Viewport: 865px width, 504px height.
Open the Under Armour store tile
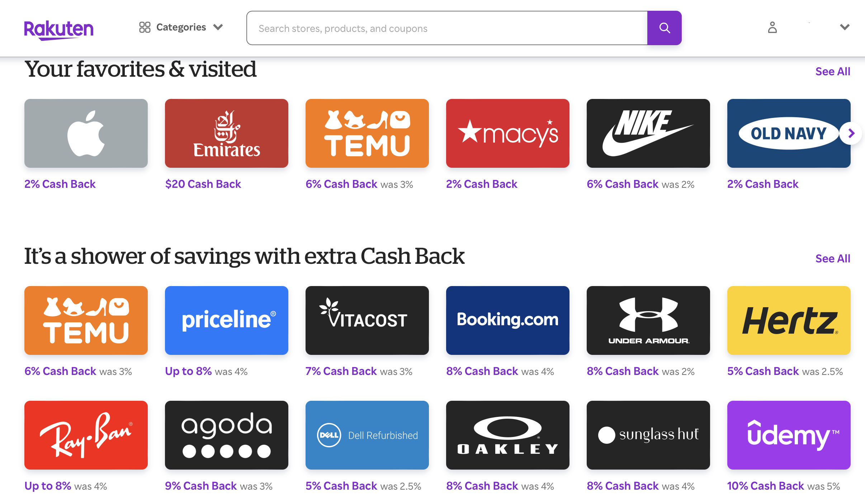click(648, 320)
